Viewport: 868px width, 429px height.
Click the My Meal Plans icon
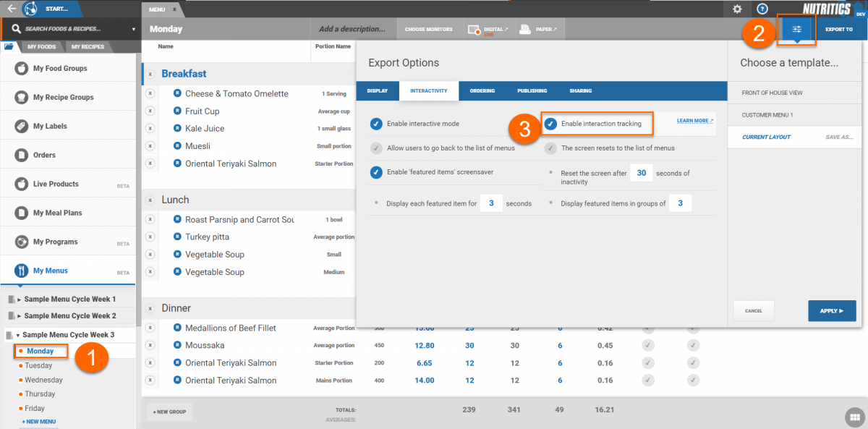coord(22,213)
